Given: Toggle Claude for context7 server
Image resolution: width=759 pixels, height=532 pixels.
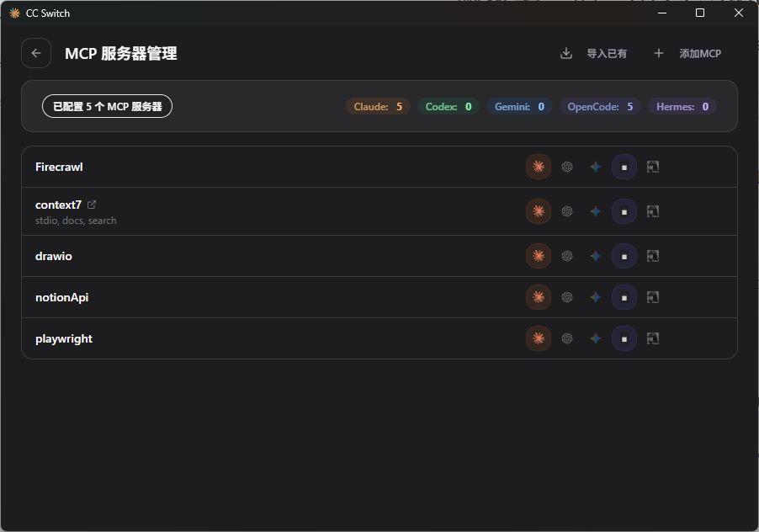Looking at the screenshot, I should coord(539,211).
